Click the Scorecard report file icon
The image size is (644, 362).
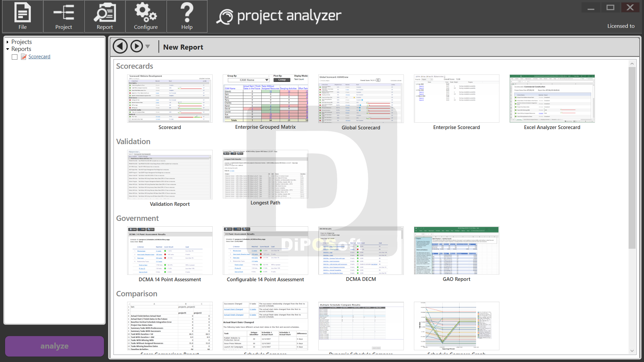(x=23, y=57)
